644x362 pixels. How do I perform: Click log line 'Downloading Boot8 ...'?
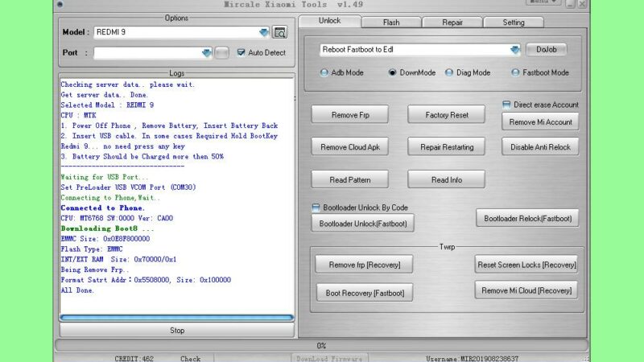click(107, 228)
